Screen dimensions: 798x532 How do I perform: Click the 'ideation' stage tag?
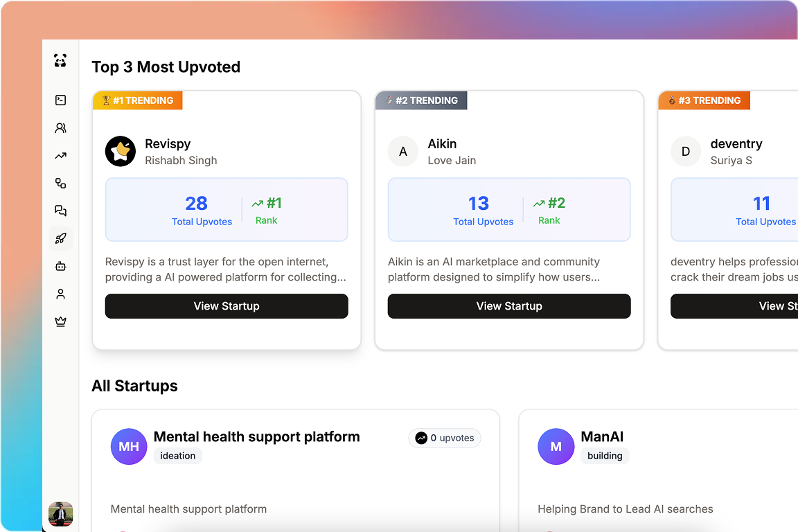[177, 456]
